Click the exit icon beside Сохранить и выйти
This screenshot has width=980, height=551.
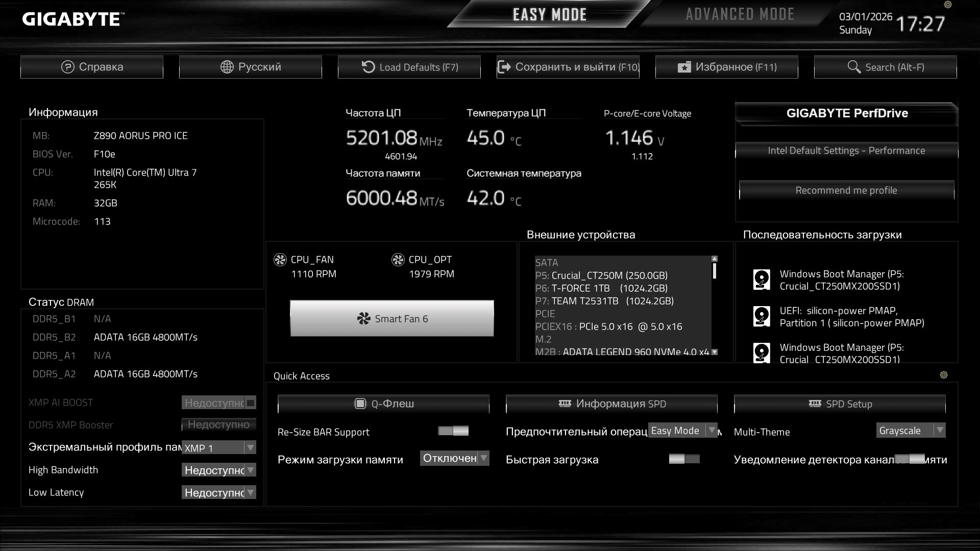(504, 67)
